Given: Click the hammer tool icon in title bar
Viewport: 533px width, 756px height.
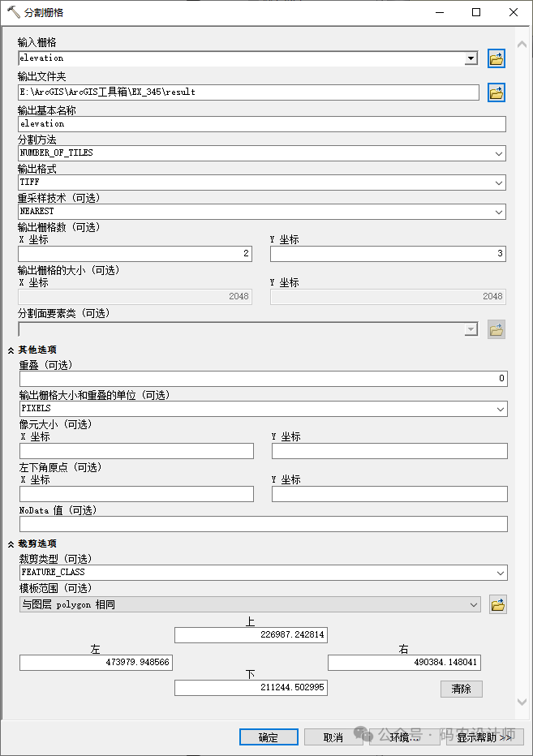Looking at the screenshot, I should (x=13, y=12).
